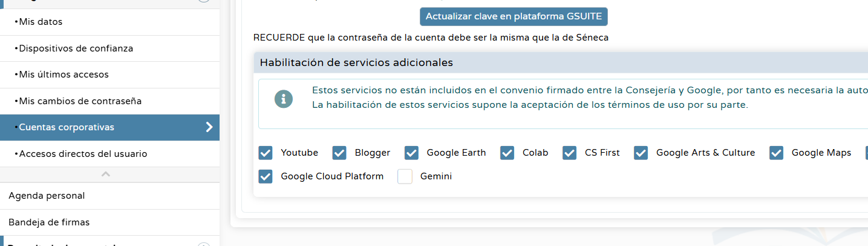Open Mis últimos accesos

pyautogui.click(x=64, y=75)
